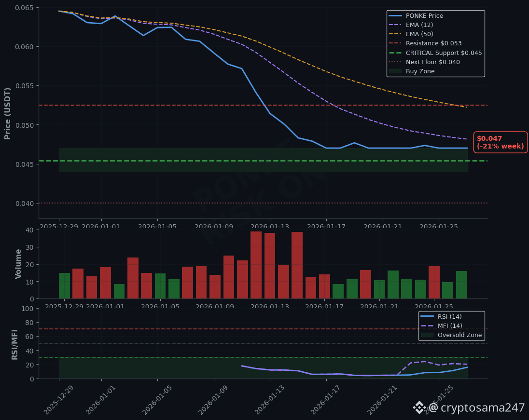Click the 80 tick on the RSI/MFI axis
Image resolution: width=529 pixels, height=420 pixels.
30,323
